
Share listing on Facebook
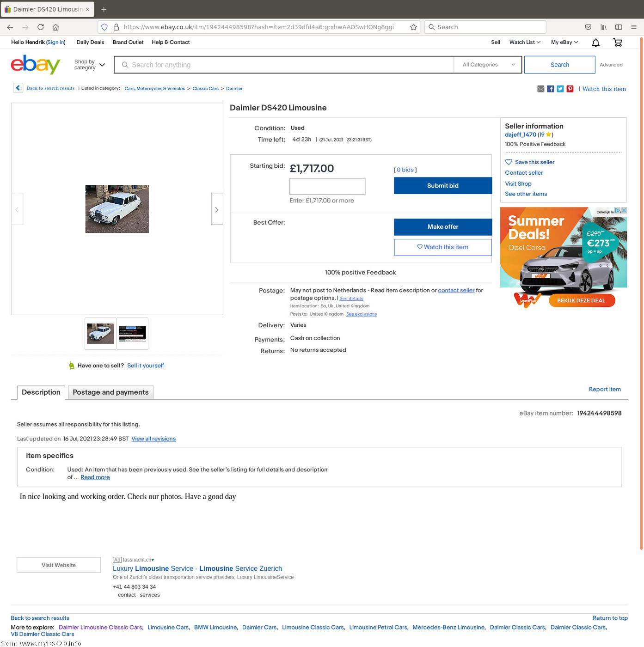tap(550, 89)
